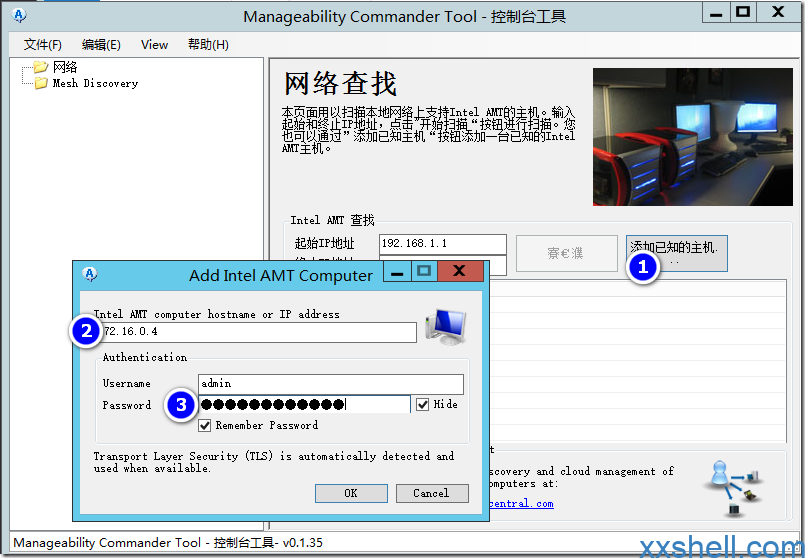
Task: Click the Authentication group label
Action: coord(145,357)
